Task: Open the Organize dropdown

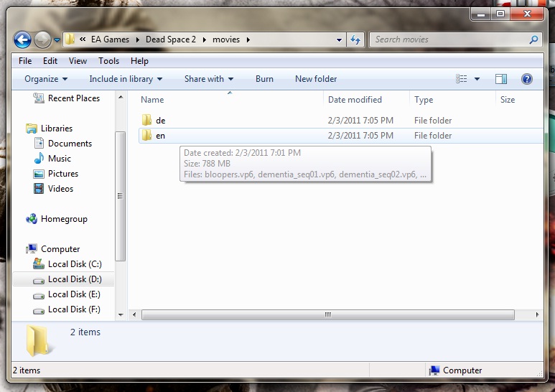Action: [x=46, y=79]
